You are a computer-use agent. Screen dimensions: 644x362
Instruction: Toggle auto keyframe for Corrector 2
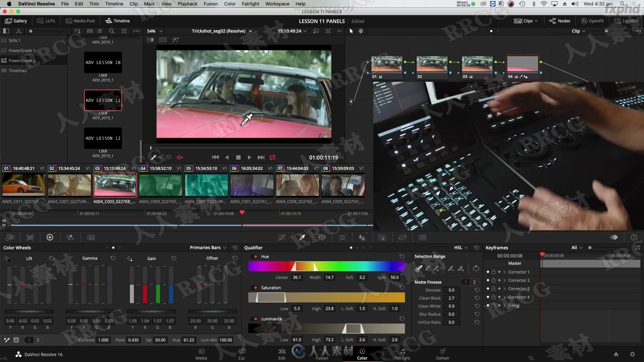click(499, 280)
